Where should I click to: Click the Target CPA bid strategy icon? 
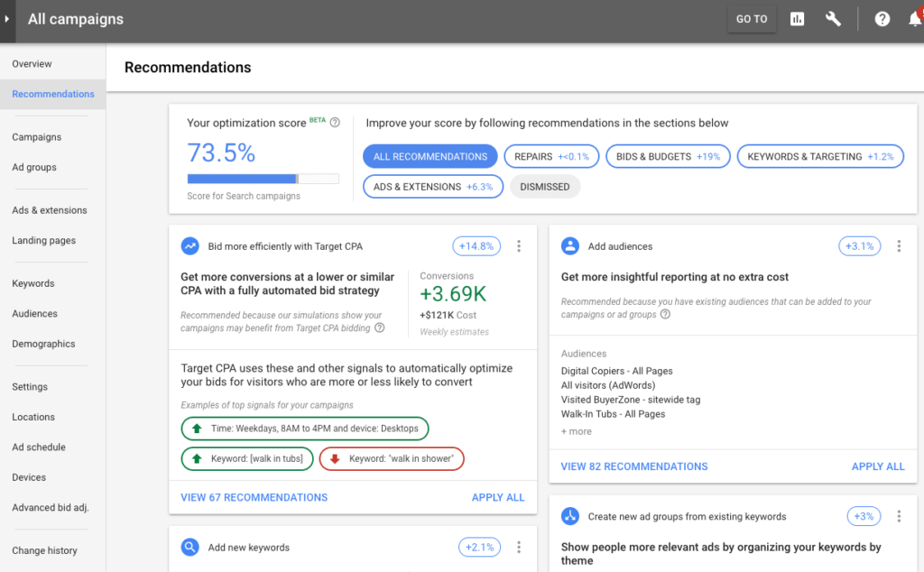coord(190,245)
